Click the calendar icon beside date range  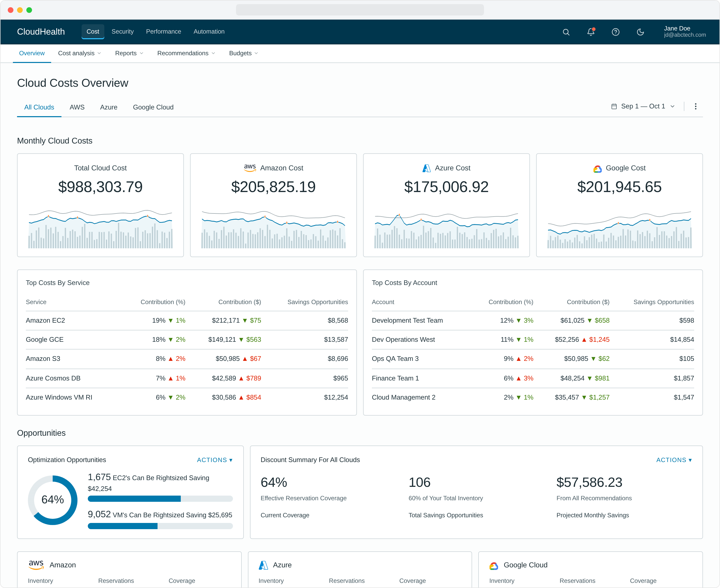click(x=614, y=106)
